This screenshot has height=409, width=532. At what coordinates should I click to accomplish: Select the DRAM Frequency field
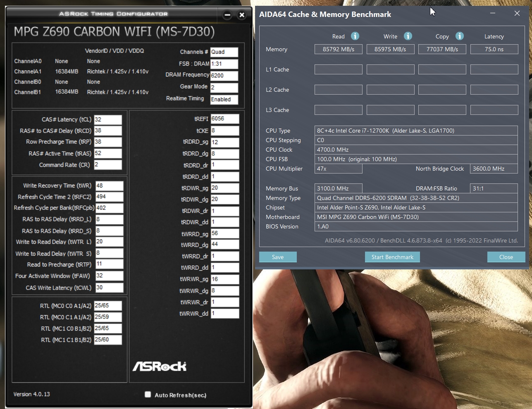pyautogui.click(x=224, y=76)
